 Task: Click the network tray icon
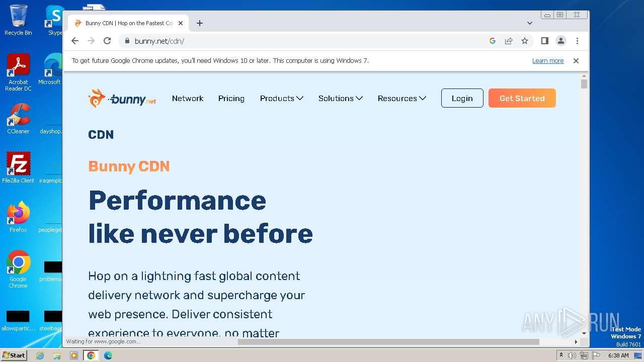tap(584, 355)
